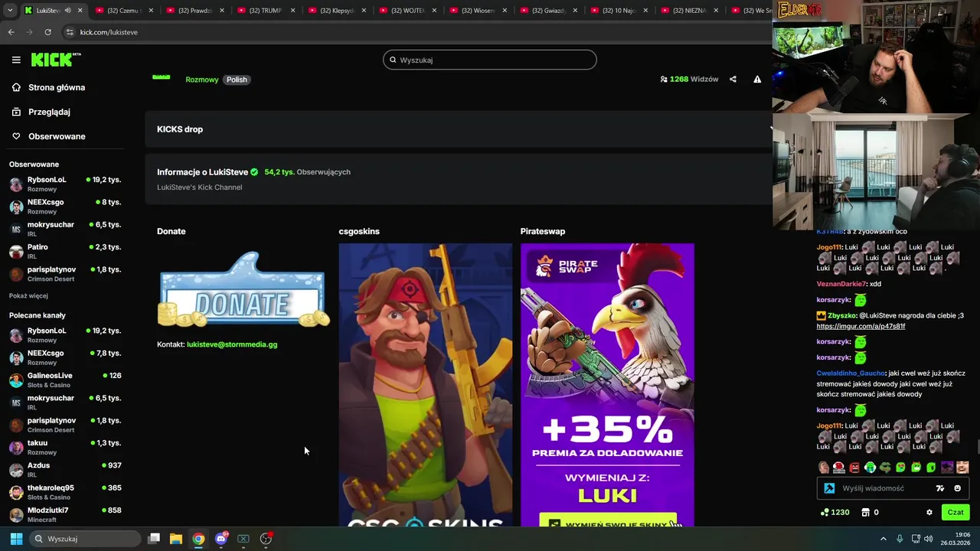Image resolution: width=980 pixels, height=551 pixels.
Task: Open takuu recommended channel
Action: pyautogui.click(x=65, y=447)
